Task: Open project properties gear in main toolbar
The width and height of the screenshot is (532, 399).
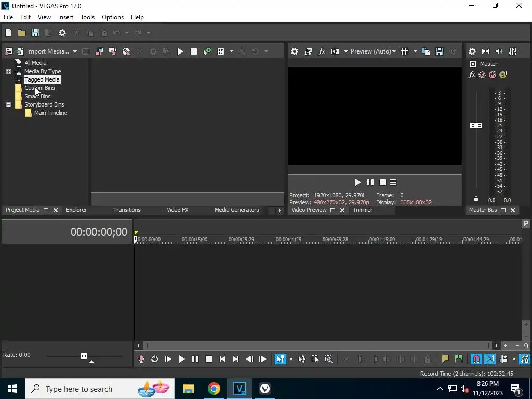Action: point(62,33)
